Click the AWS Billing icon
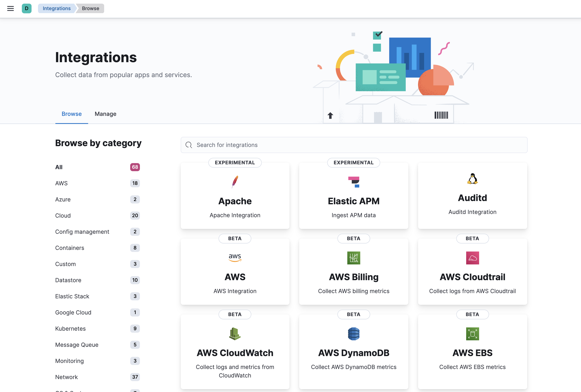The height and width of the screenshot is (392, 581). pos(354,257)
